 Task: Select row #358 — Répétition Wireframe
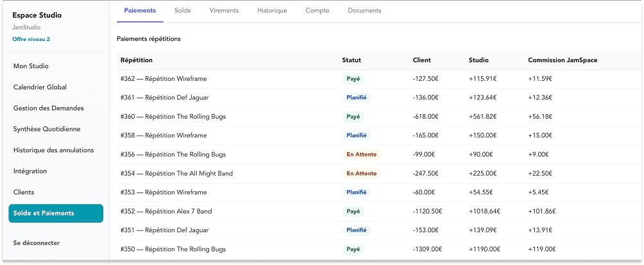tap(380, 135)
